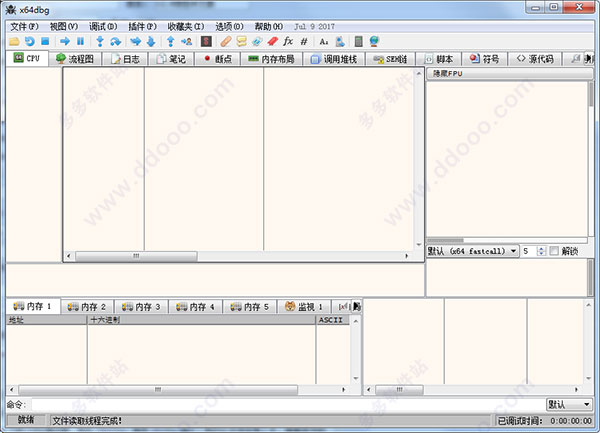Open the comments speech bubble icon

[241, 41]
